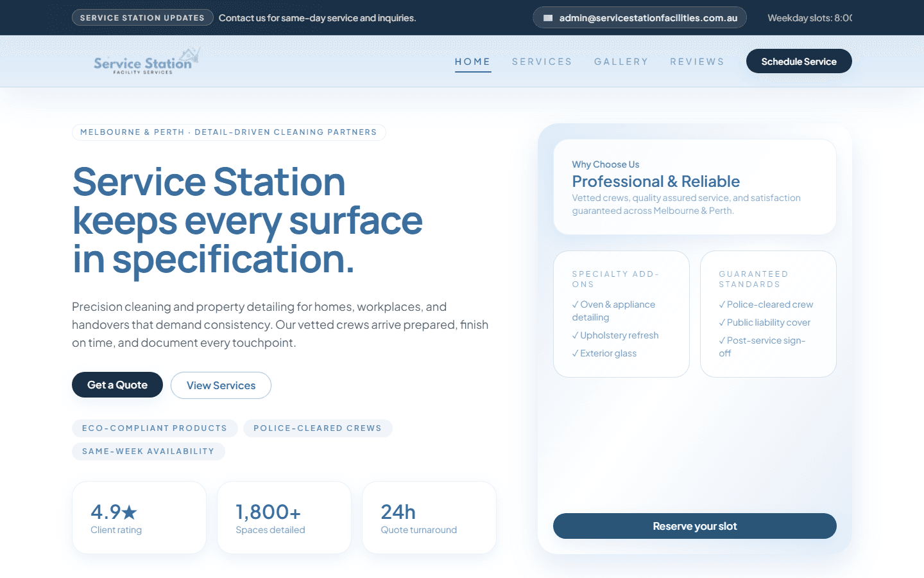Click the View Services button
The height and width of the screenshot is (578, 924).
tap(221, 385)
